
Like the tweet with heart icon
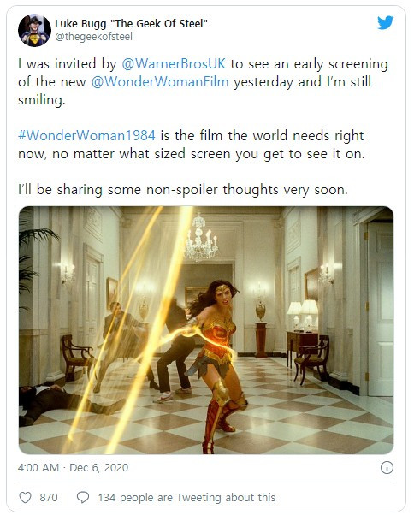click(26, 497)
